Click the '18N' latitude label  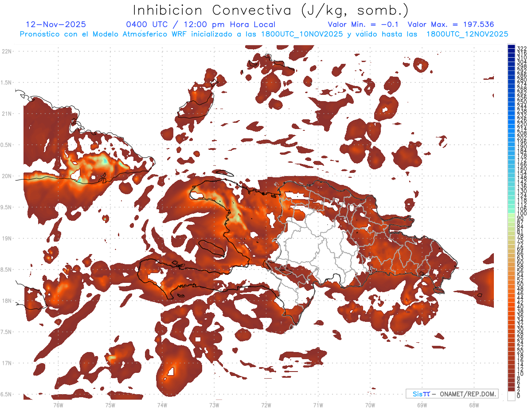pyautogui.click(x=7, y=301)
